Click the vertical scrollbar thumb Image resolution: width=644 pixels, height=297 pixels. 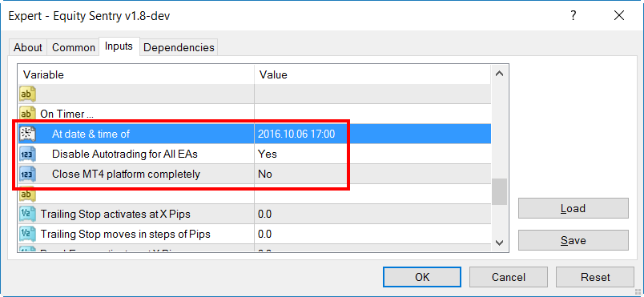[x=500, y=191]
